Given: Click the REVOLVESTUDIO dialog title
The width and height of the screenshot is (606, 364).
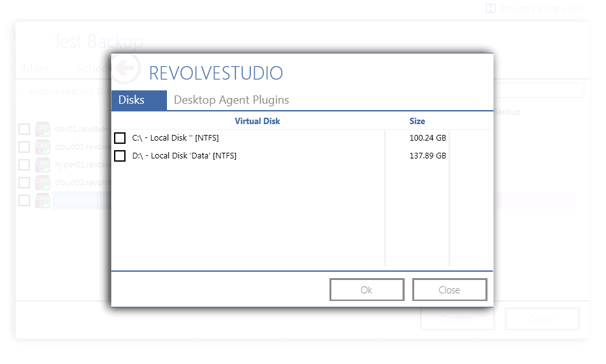Looking at the screenshot, I should tap(215, 73).
